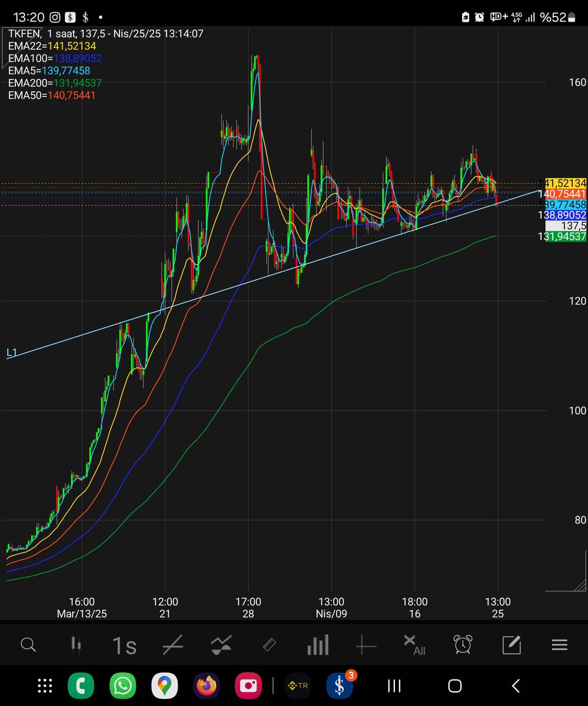Image resolution: width=588 pixels, height=706 pixels.
Task: Click the 80 price axis label
Action: pos(580,520)
